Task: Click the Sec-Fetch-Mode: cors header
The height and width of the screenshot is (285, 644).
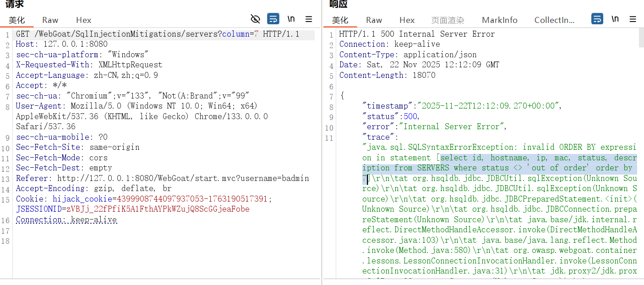Action: (62, 158)
